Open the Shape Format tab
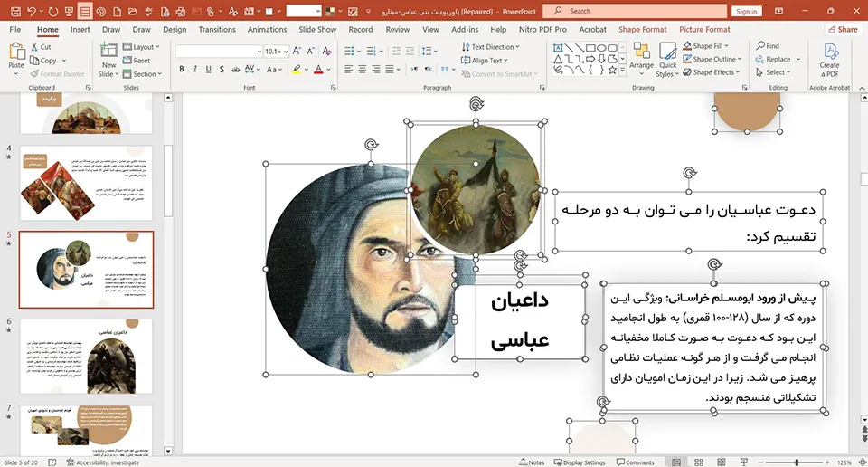Viewport: 868px width, 467px height. 642,29
